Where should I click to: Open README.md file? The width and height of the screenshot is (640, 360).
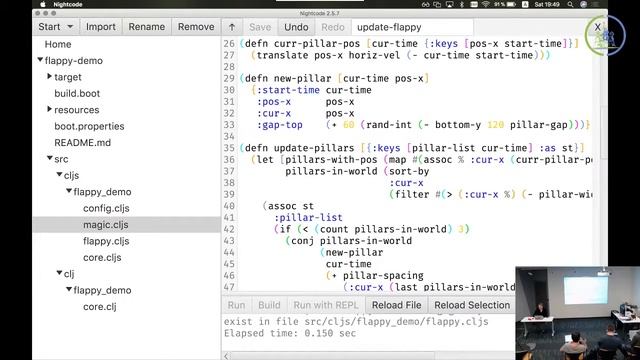(x=82, y=142)
